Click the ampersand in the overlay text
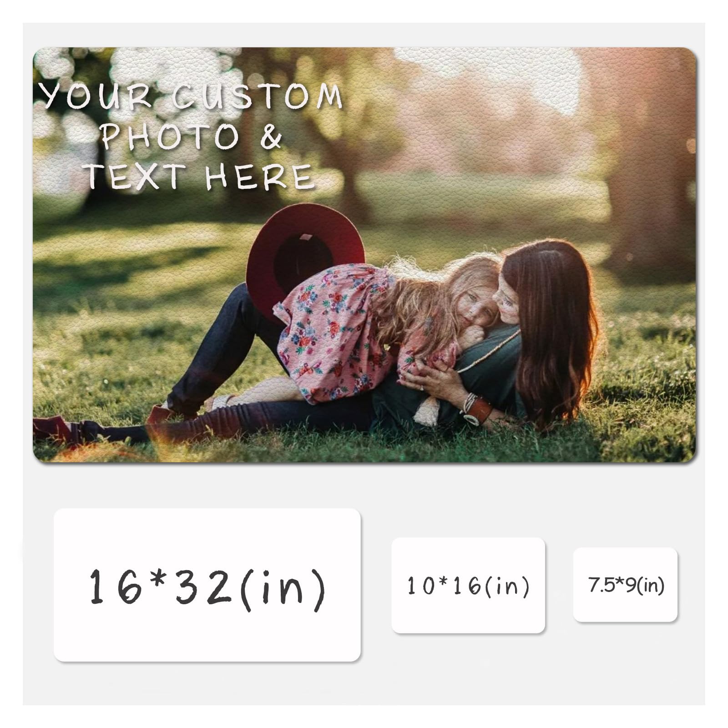This screenshot has height=728, width=728. (x=271, y=136)
